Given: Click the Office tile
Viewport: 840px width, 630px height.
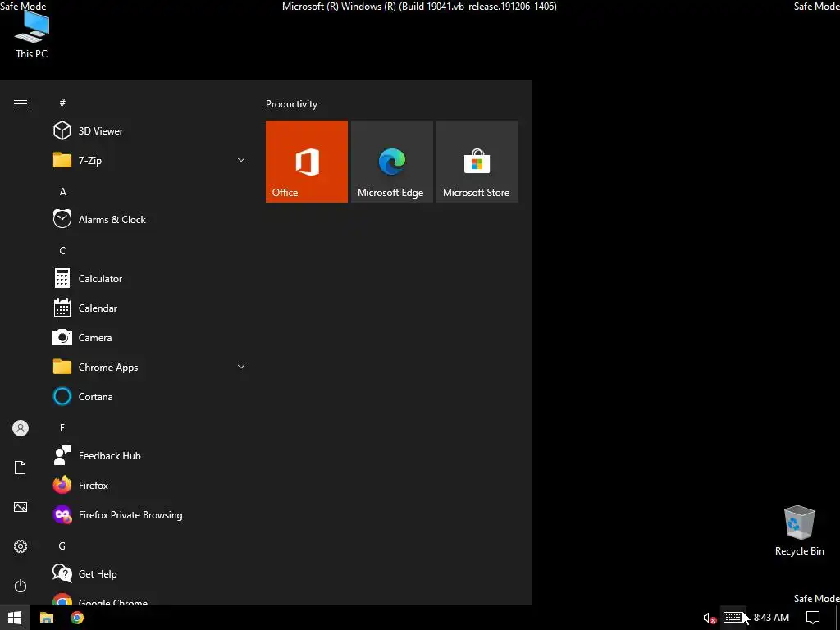Looking at the screenshot, I should pos(307,162).
